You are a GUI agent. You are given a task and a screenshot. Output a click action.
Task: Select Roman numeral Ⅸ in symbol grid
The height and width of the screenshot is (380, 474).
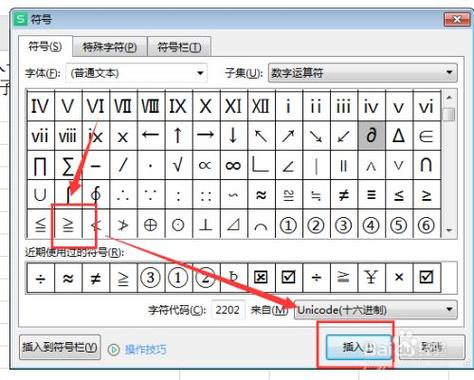[x=178, y=106]
